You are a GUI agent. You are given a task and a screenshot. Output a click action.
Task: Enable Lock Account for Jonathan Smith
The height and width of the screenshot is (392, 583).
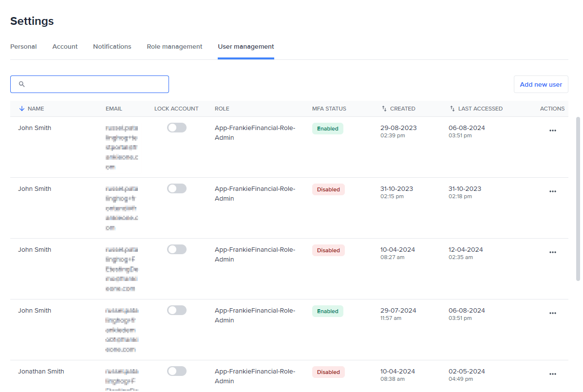click(x=176, y=371)
